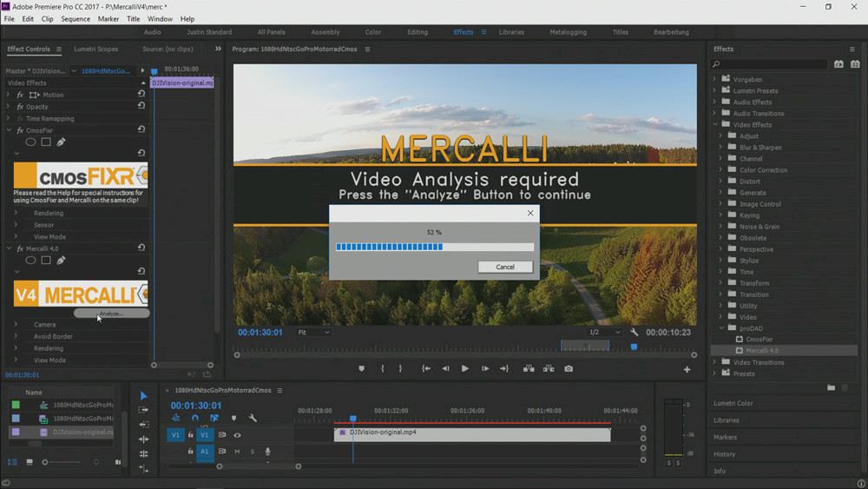
Task: Toggle 32-bit color effects filter icon
Action: coord(855,64)
